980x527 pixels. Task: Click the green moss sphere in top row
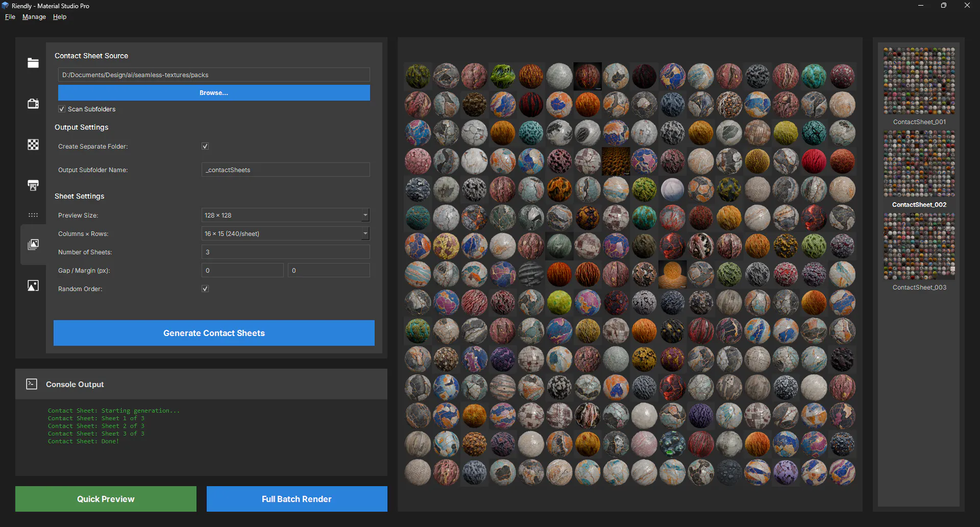[x=503, y=76]
